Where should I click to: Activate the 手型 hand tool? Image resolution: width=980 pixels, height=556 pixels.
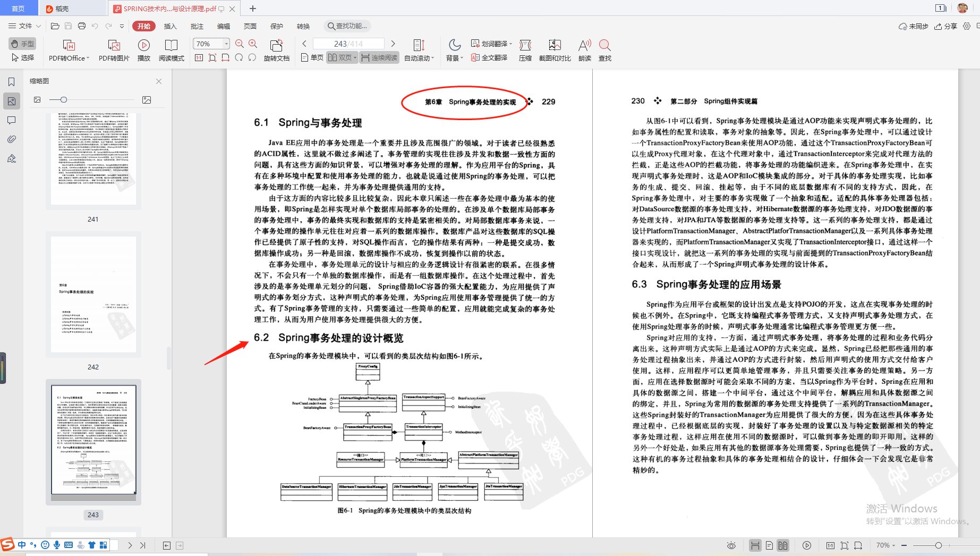[x=22, y=44]
